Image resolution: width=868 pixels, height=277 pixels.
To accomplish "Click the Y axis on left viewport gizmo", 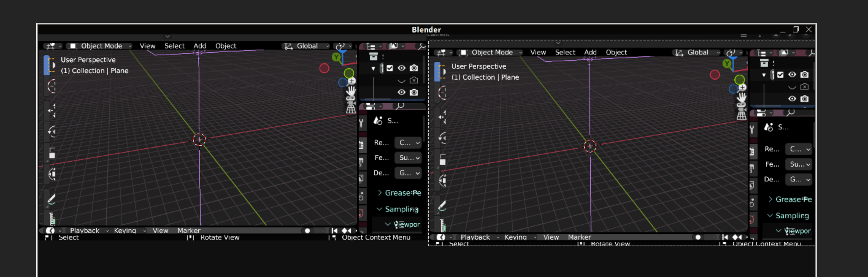I will [x=336, y=57].
